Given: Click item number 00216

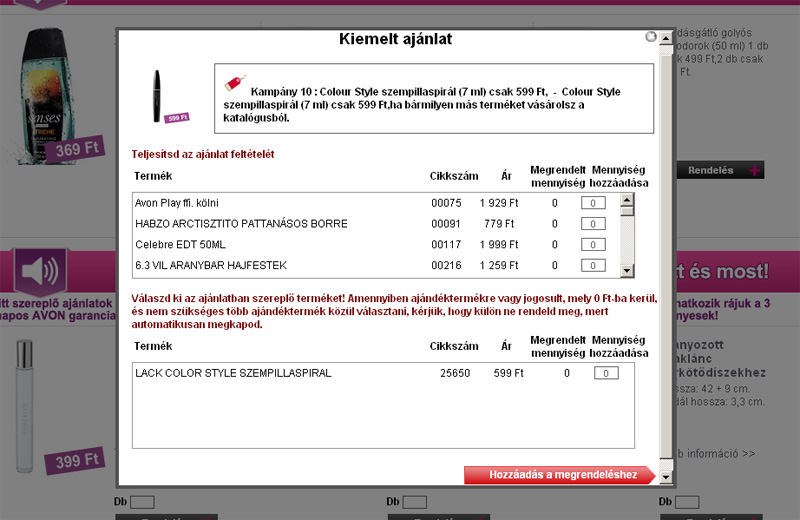Looking at the screenshot, I should tap(446, 266).
